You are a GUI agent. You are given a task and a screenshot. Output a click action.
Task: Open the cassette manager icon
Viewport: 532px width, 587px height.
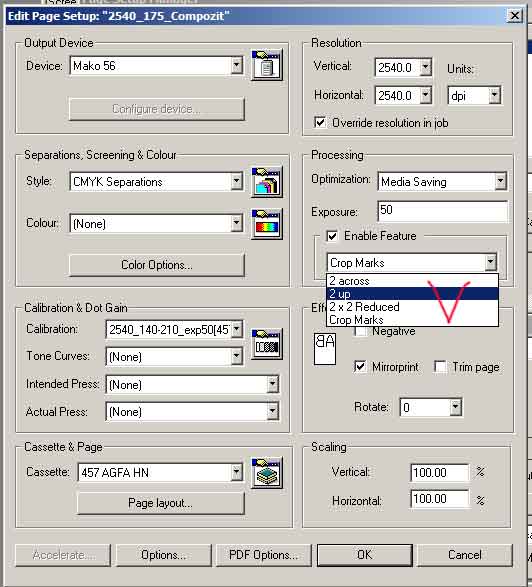point(267,473)
